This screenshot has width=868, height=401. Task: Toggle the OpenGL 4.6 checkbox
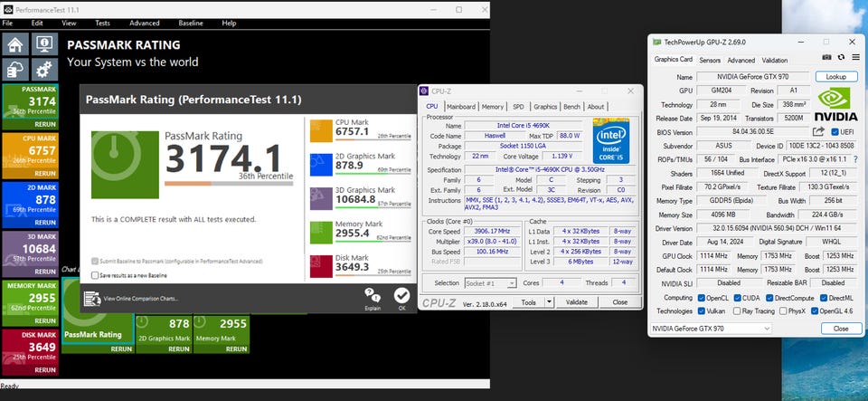815,311
